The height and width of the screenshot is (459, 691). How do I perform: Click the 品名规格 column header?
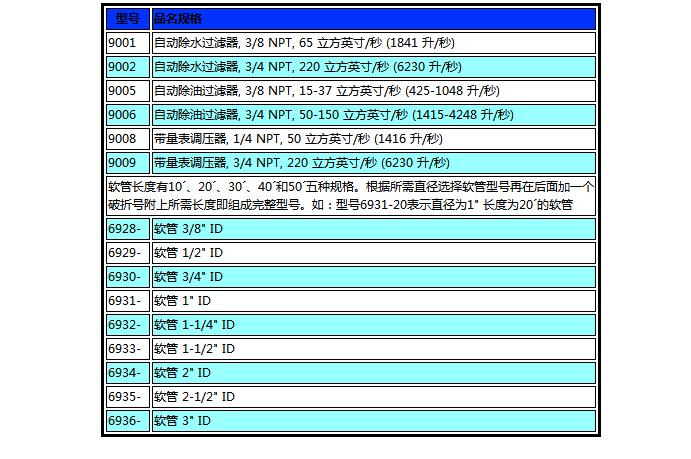coord(374,19)
